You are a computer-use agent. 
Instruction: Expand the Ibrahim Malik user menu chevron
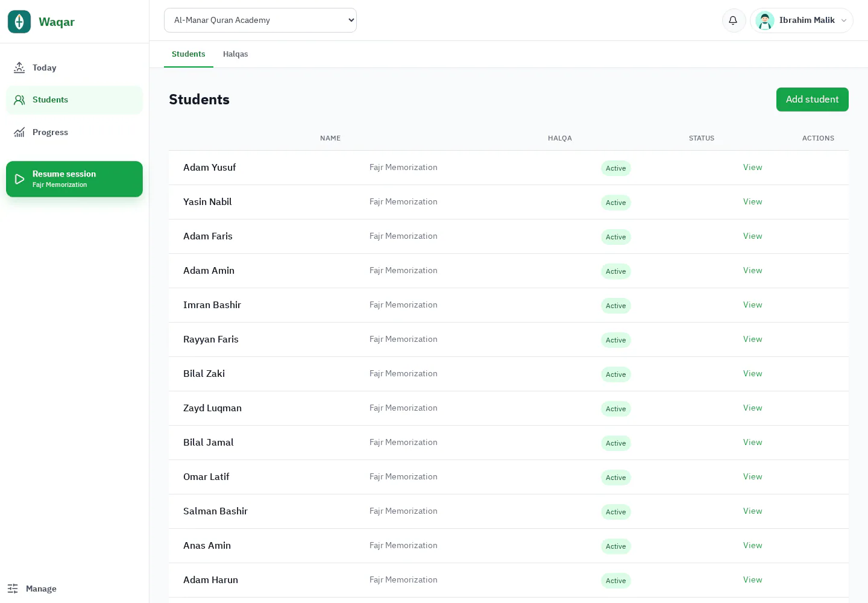pyautogui.click(x=844, y=21)
